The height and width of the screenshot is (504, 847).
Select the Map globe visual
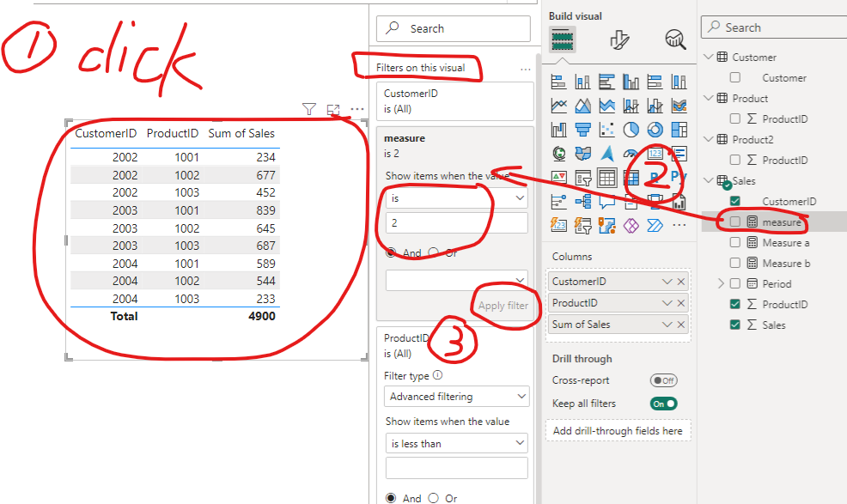click(558, 154)
